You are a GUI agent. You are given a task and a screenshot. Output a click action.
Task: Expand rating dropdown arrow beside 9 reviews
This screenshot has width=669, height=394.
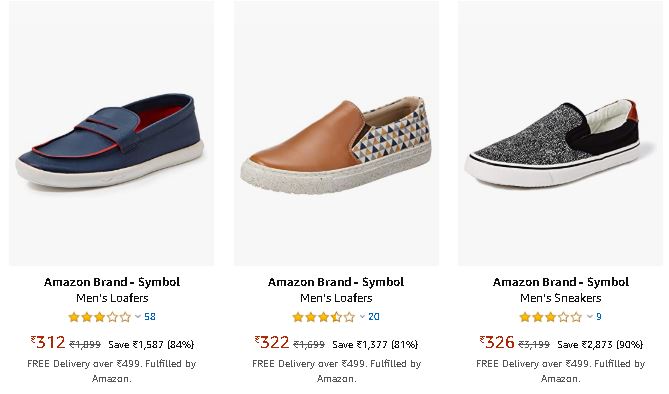coord(590,317)
